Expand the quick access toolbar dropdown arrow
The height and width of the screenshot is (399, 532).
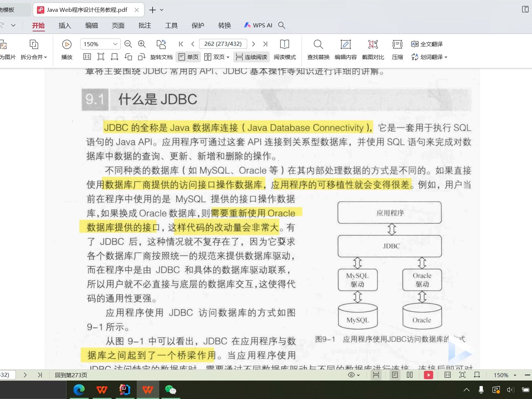pos(13,25)
